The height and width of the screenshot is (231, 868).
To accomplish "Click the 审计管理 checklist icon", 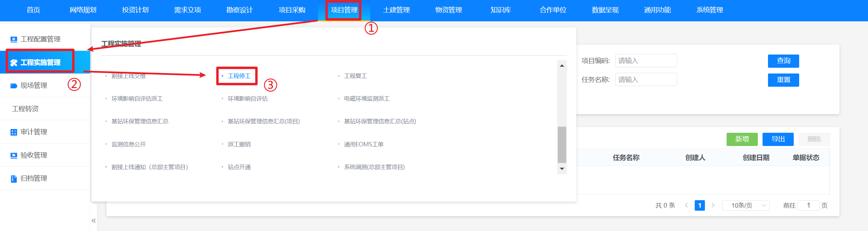I will [14, 132].
